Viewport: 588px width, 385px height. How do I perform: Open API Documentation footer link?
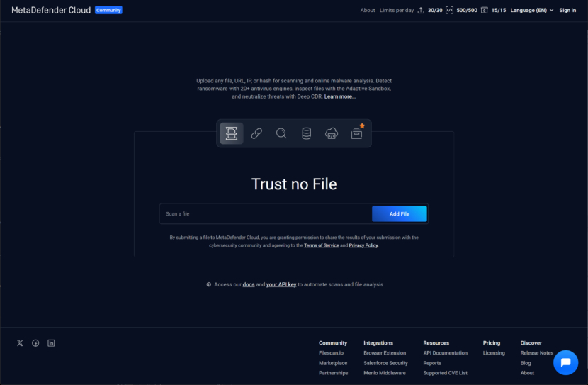[446, 353]
